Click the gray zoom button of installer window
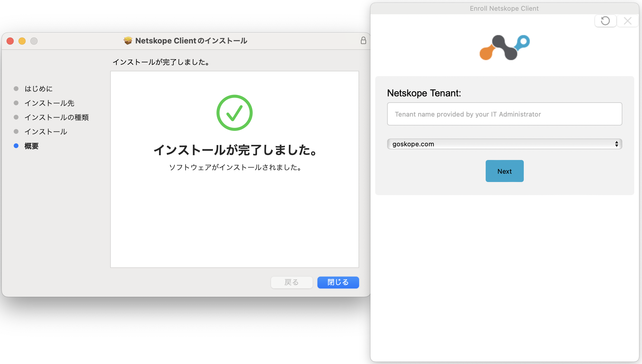This screenshot has height=364, width=642. coord(34,41)
